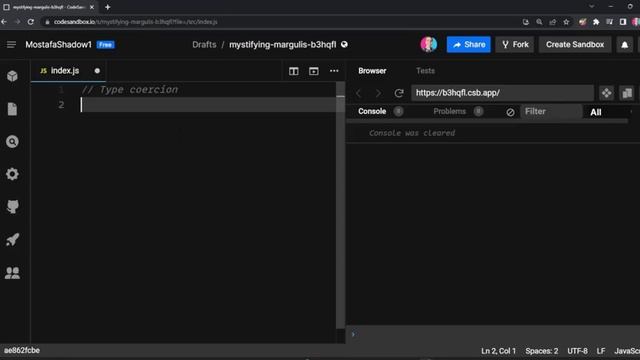Open the Sandbox Info cube icon in sidebar
The height and width of the screenshot is (360, 640).
pos(12,76)
